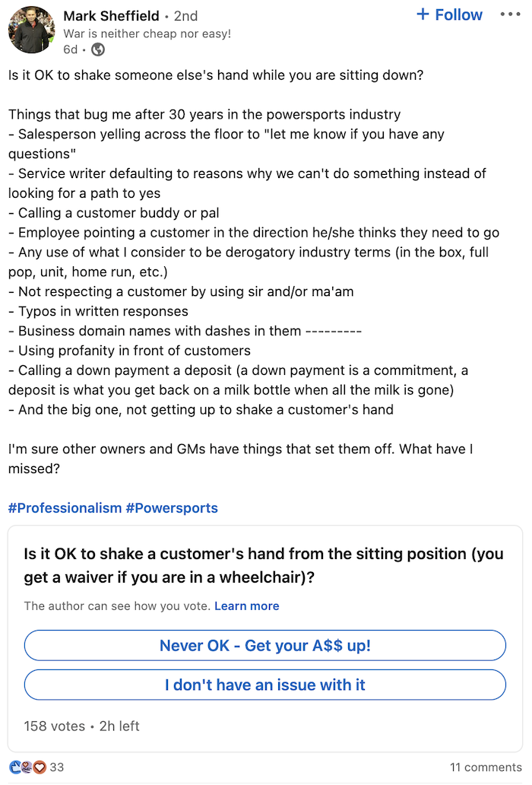Vote "Never OK - Get your A$$ up!"

tap(265, 646)
